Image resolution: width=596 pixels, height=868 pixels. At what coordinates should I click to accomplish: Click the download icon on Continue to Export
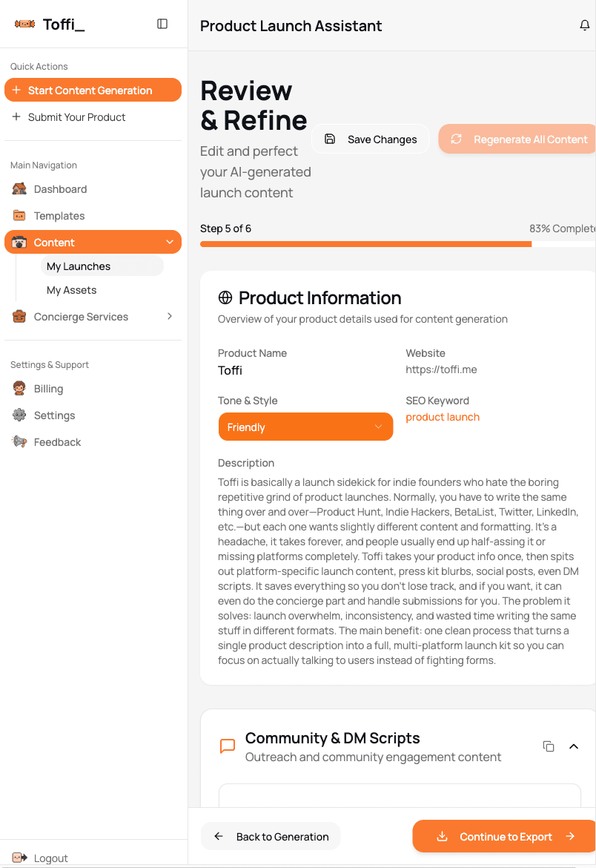pos(442,836)
